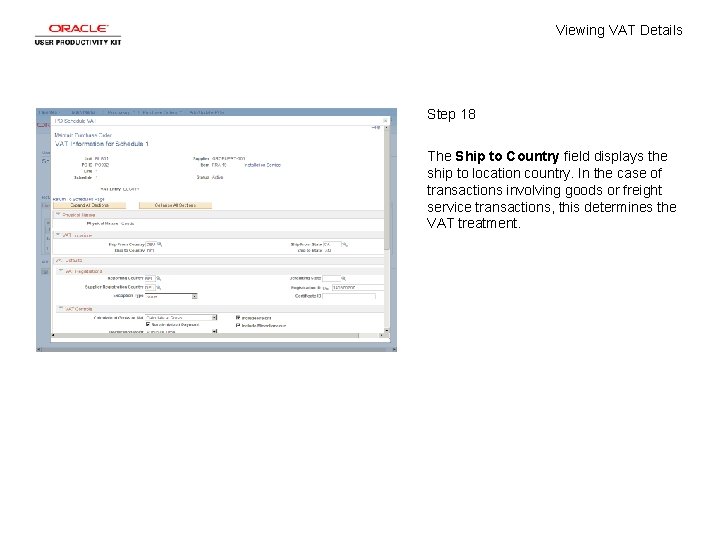
Task: Click the Reporting Country input field
Action: coord(149,278)
